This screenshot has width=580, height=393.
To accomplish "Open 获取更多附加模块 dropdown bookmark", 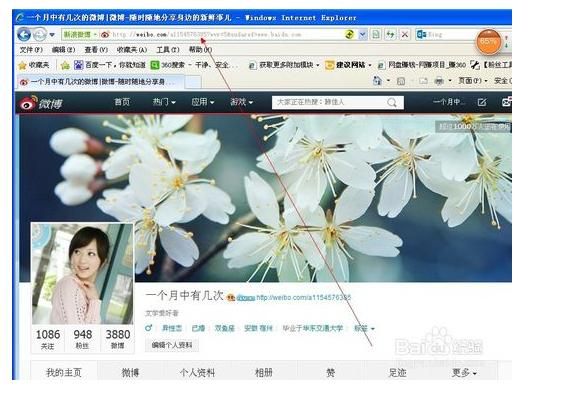I will (284, 65).
